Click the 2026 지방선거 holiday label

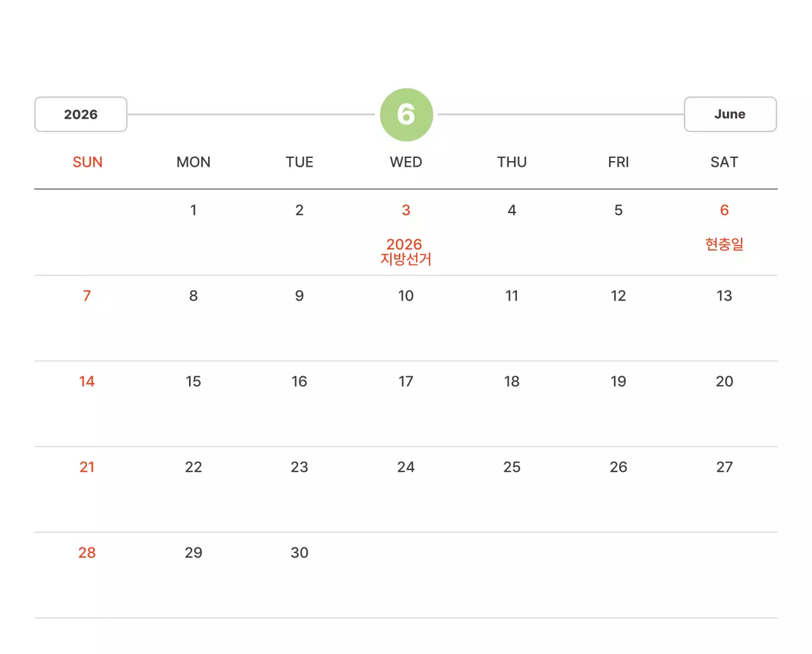[x=405, y=252]
